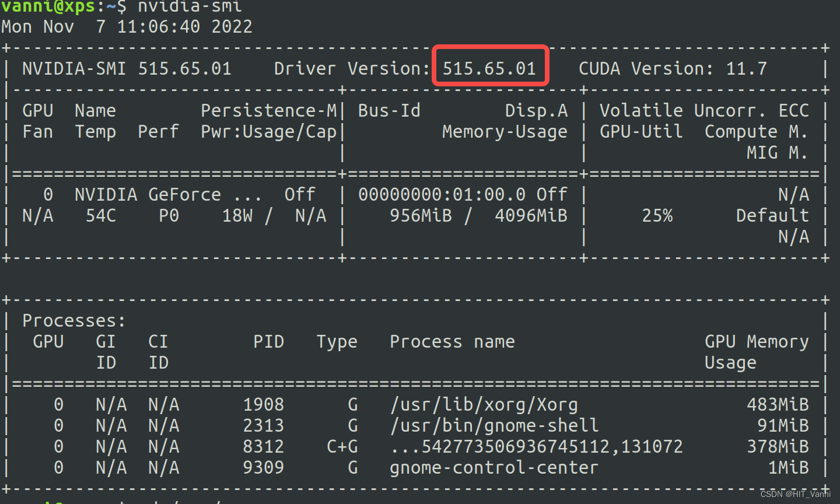Image resolution: width=840 pixels, height=504 pixels.
Task: Click the 'Bus-Id' column header
Action: (389, 111)
